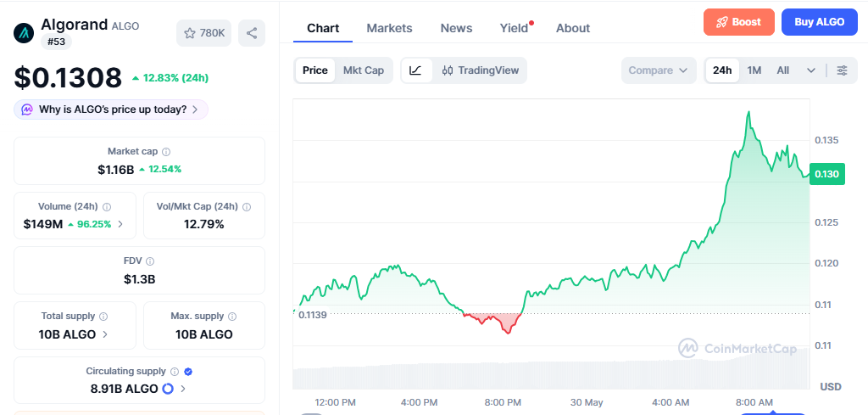Viewport: 868px width, 415px height.
Task: Click the 0.1139 opening price label
Action: 312,315
